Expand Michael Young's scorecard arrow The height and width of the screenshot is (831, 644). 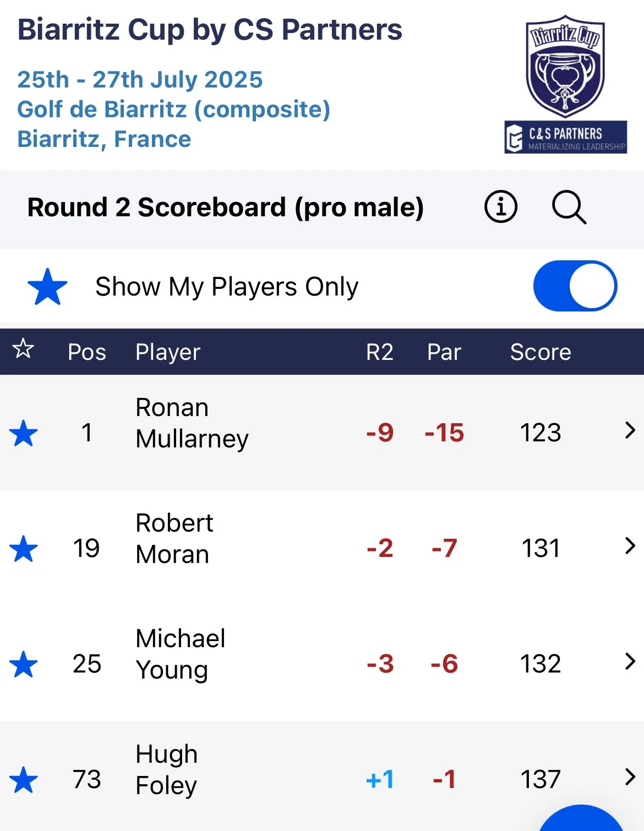(x=630, y=661)
